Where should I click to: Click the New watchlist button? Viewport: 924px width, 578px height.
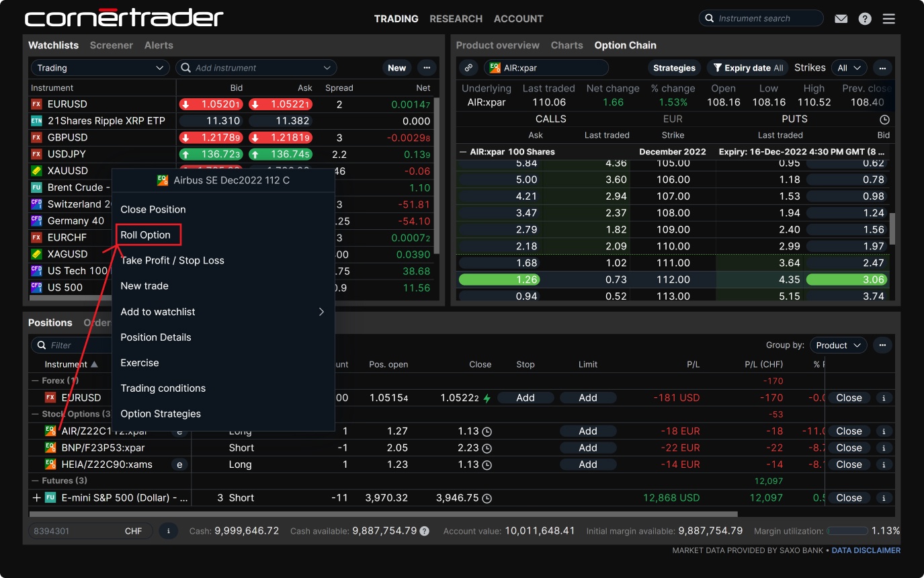click(397, 68)
